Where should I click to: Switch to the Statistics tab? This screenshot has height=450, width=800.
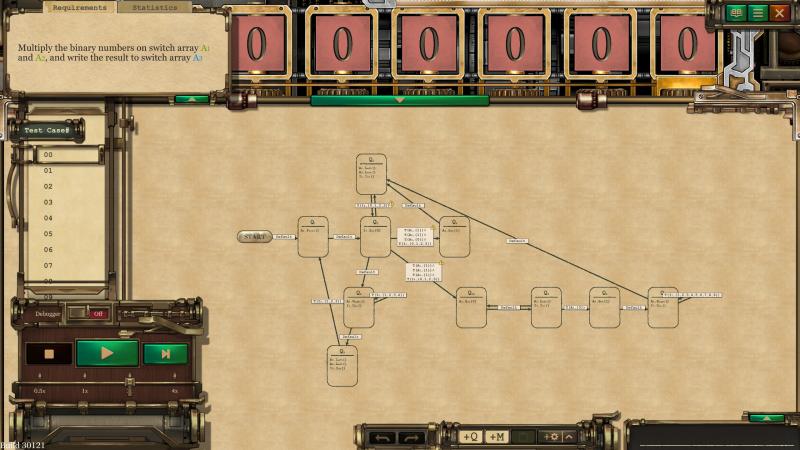point(155,7)
